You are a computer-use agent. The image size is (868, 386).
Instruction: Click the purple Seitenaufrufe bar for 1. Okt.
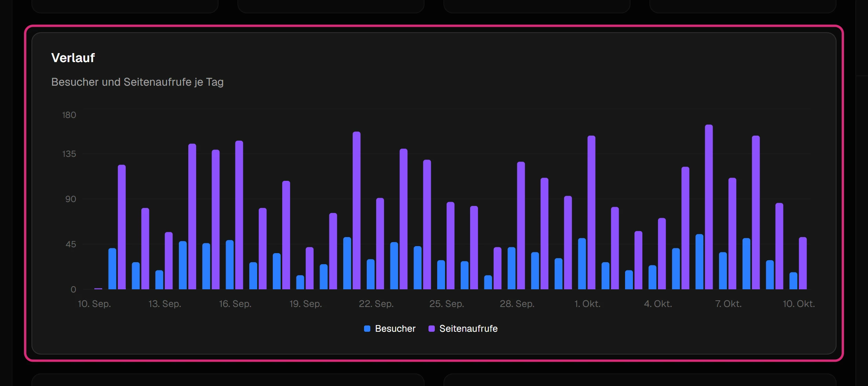[591, 213]
